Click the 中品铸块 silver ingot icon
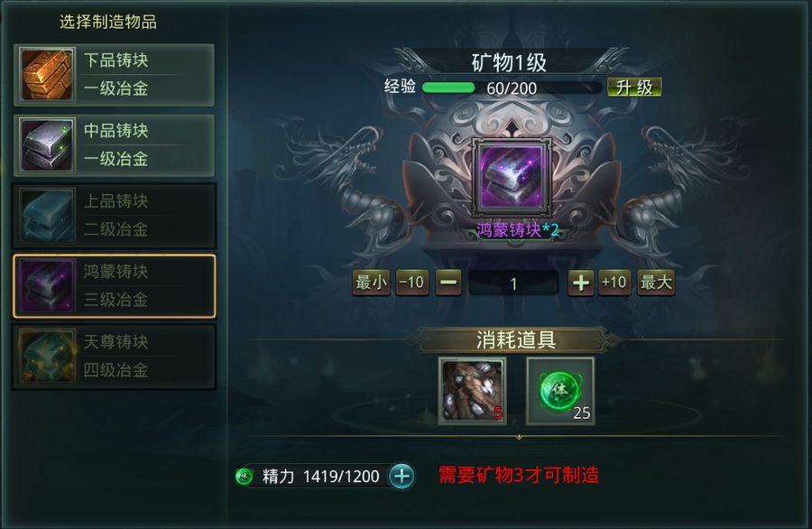The width and height of the screenshot is (812, 529). click(x=47, y=145)
